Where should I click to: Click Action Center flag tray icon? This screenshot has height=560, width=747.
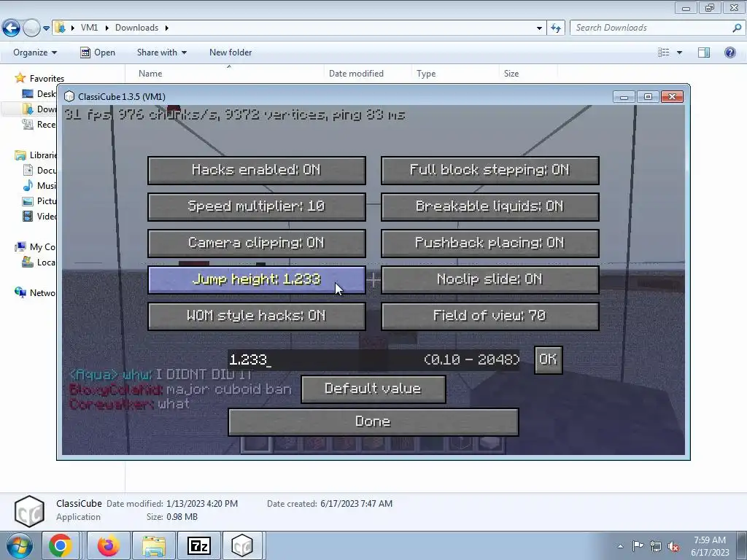[x=638, y=545]
